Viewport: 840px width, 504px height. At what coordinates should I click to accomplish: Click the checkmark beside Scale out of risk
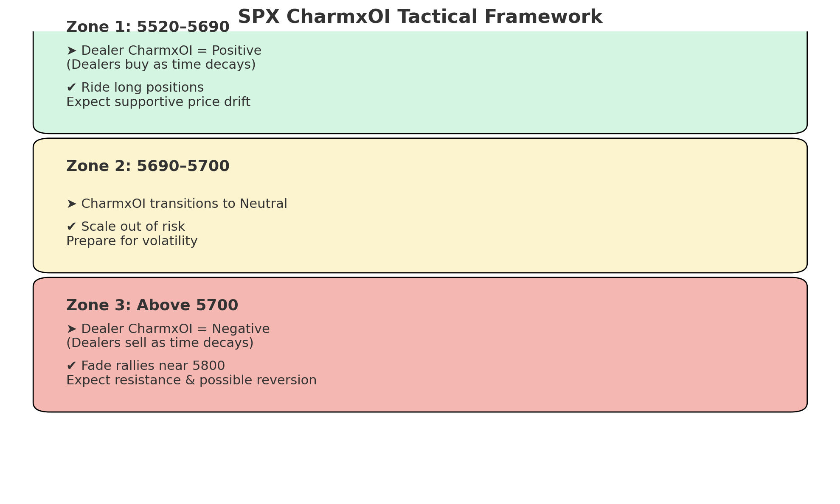coord(71,227)
